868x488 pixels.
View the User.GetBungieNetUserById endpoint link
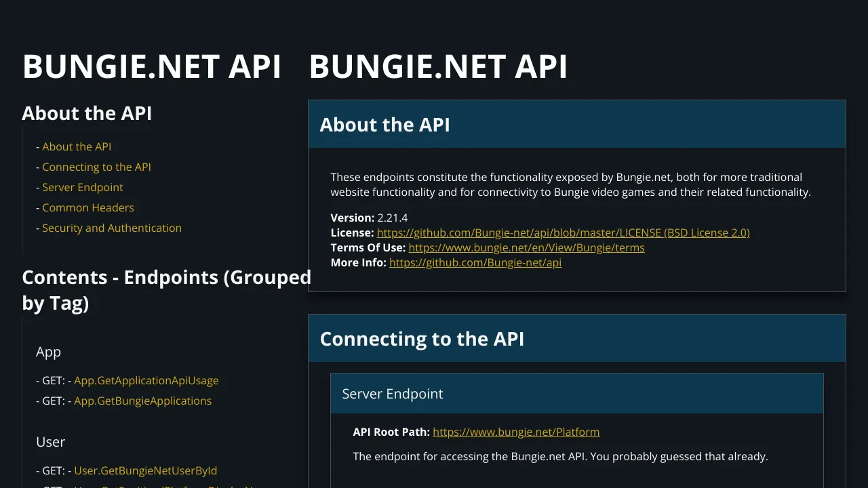145,470
